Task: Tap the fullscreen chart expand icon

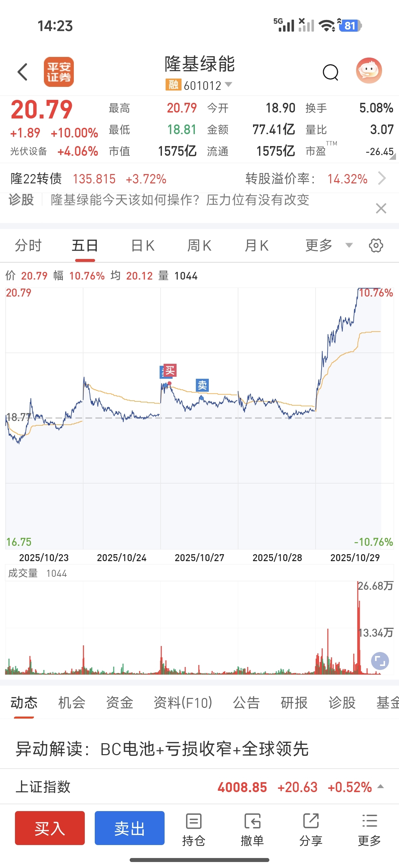Action: coord(380,661)
